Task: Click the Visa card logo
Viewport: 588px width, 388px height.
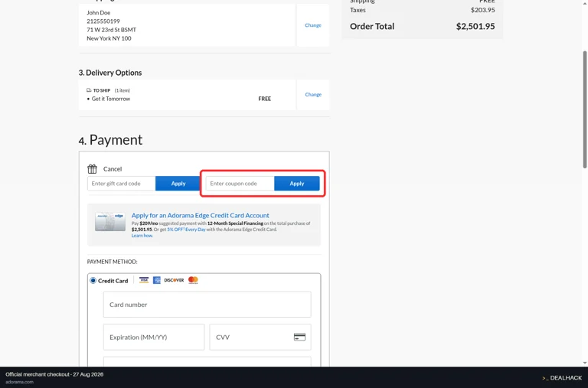Action: tap(144, 280)
